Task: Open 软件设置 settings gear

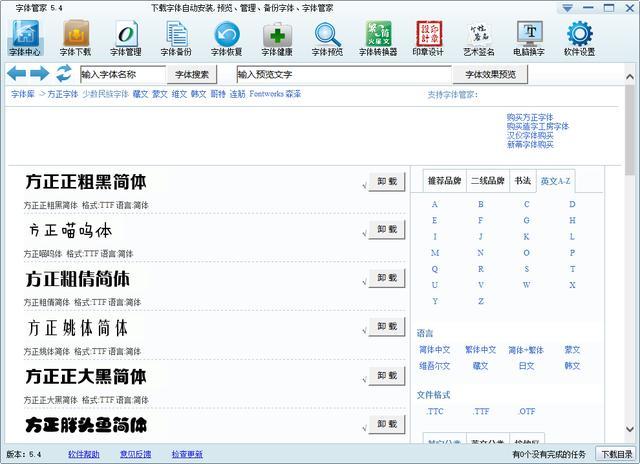Action: (578, 37)
